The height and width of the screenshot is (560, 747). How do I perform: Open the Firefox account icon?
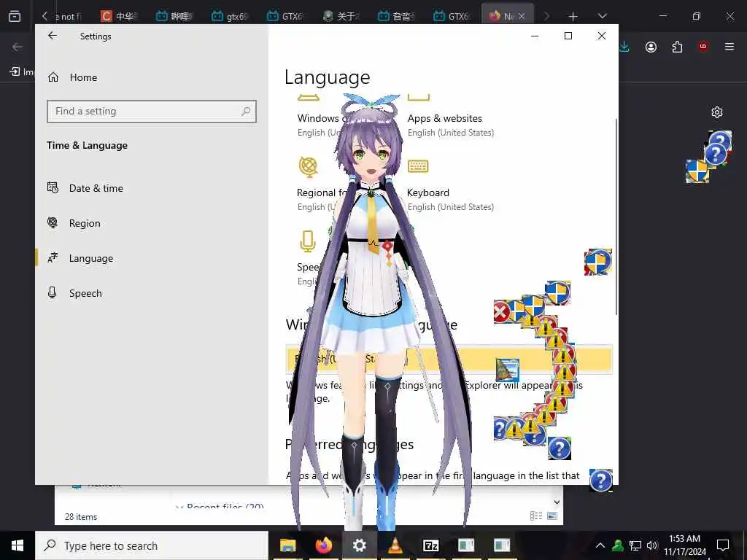pos(651,47)
